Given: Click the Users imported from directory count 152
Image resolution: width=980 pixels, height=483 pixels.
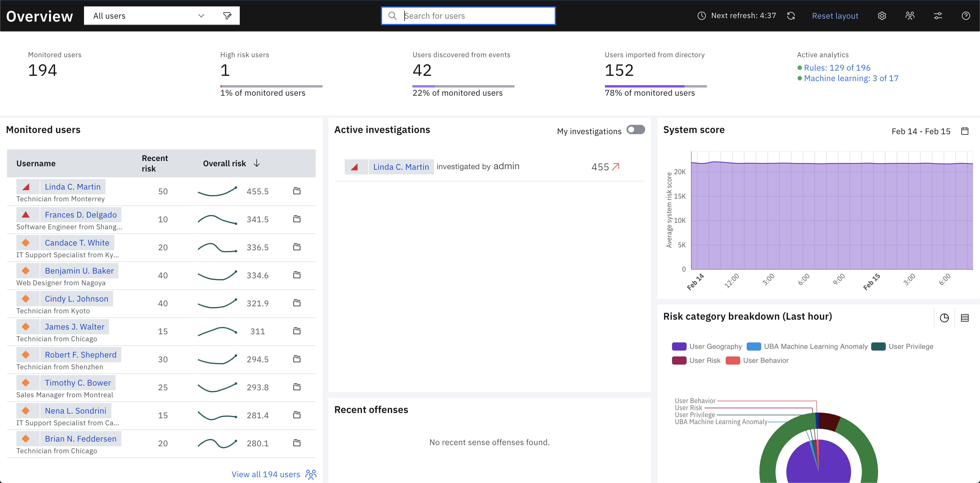Looking at the screenshot, I should tap(619, 70).
